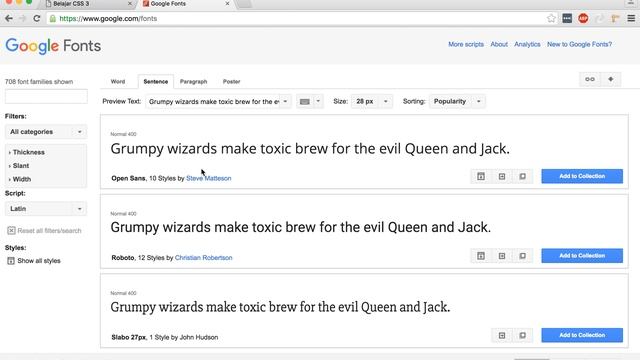Click the Open Sans preview sentence
The width and height of the screenshot is (640, 360).
tap(310, 149)
